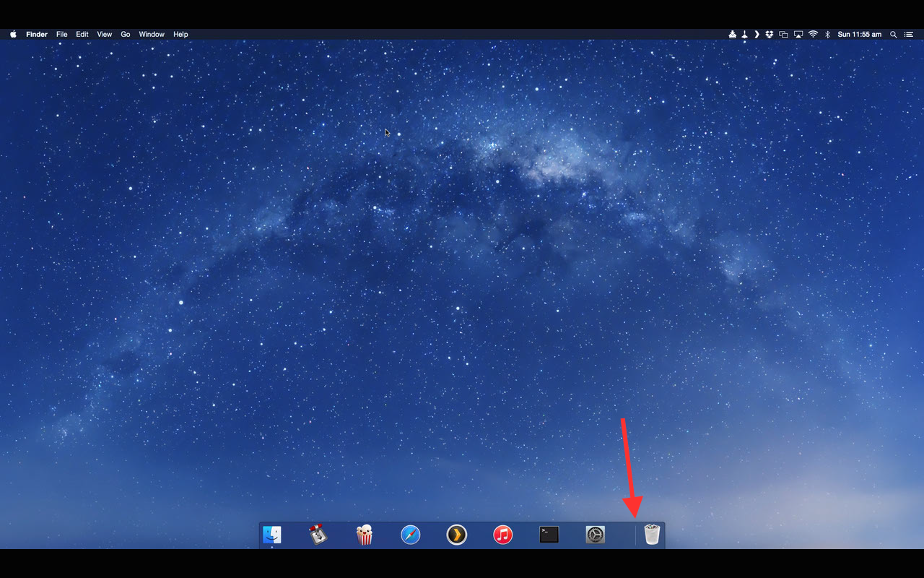Open the Edit menu
The height and width of the screenshot is (578, 924).
click(x=82, y=34)
